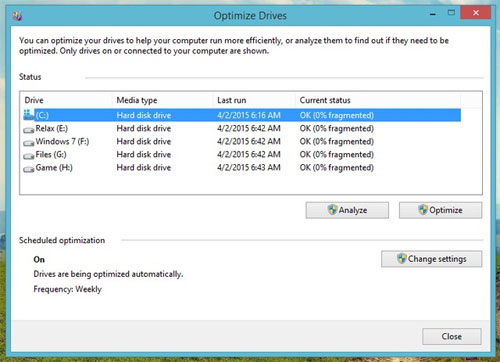This screenshot has width=500, height=362.
Task: Click the Relax (E:) drive icon
Action: click(x=29, y=130)
